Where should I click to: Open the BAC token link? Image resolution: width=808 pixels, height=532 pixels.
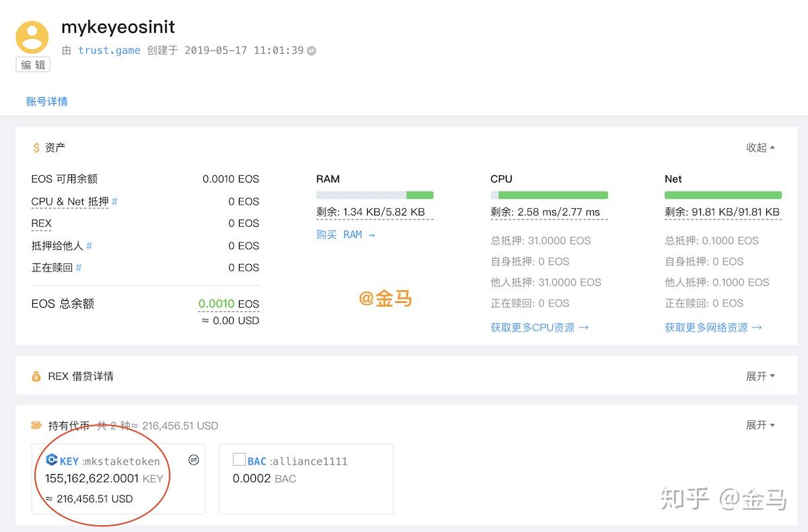pyautogui.click(x=257, y=461)
